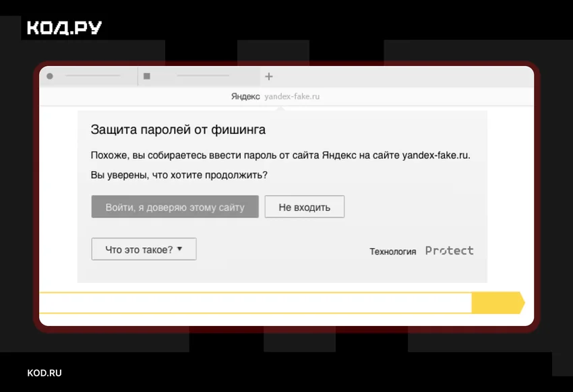Switch to second tab with square icon
Viewport: 573px width, 392px height.
click(199, 76)
